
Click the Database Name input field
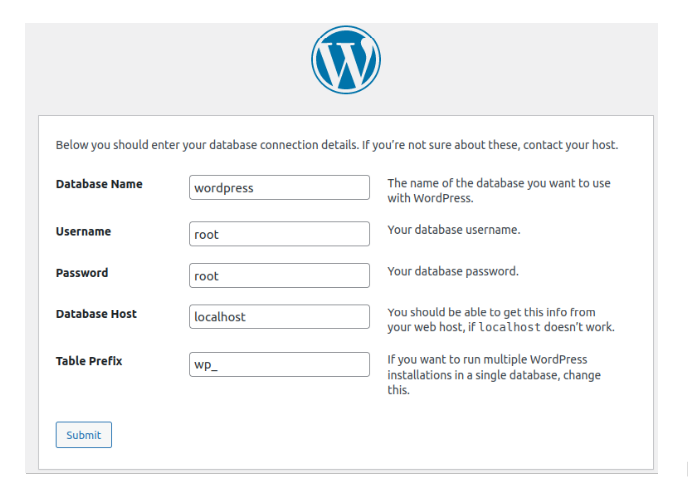pyautogui.click(x=279, y=188)
